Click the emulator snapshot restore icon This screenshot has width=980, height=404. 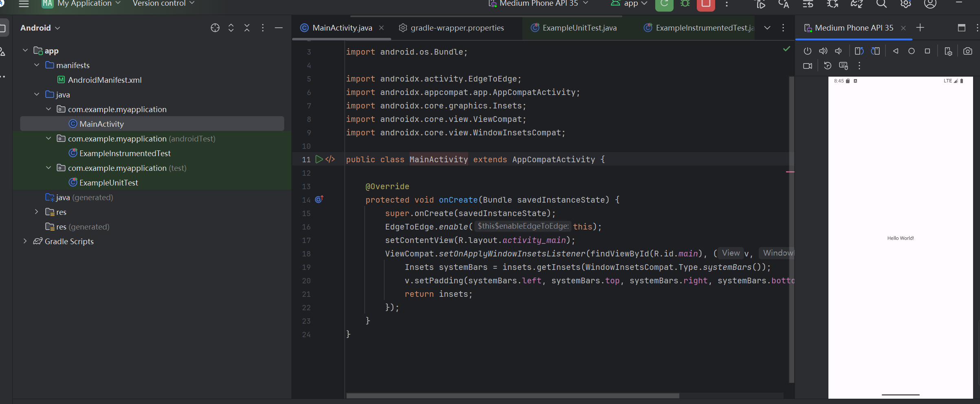coord(828,66)
